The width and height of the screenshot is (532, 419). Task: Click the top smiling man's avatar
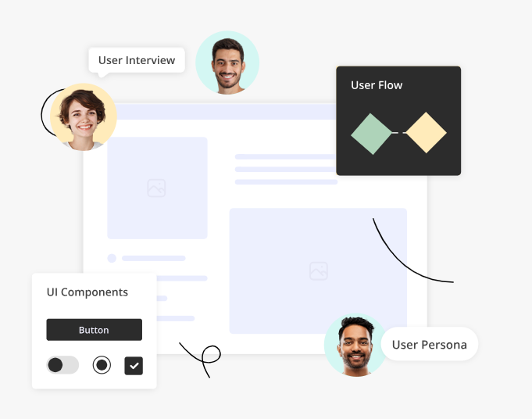click(227, 63)
